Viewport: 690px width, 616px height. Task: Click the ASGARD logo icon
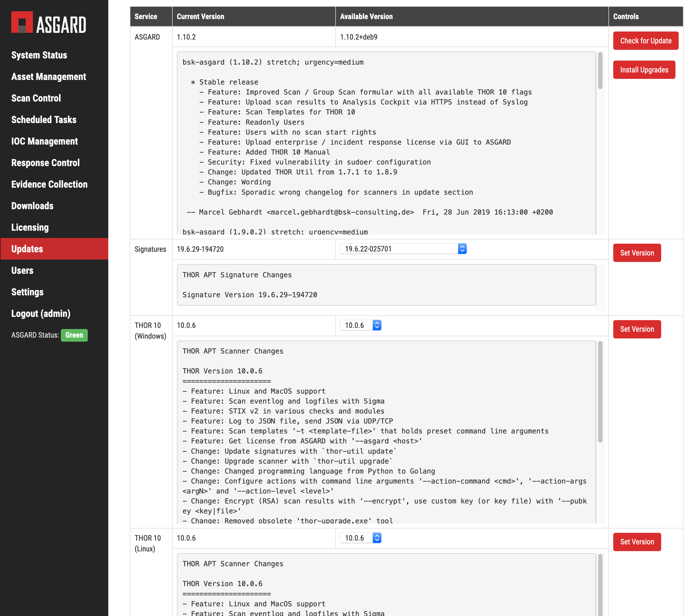tap(22, 22)
